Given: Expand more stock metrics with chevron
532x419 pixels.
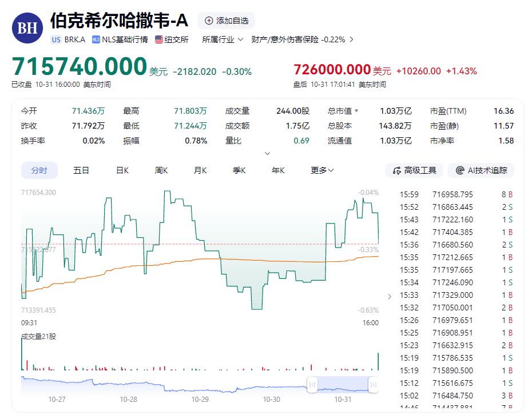Looking at the screenshot, I should (x=267, y=153).
